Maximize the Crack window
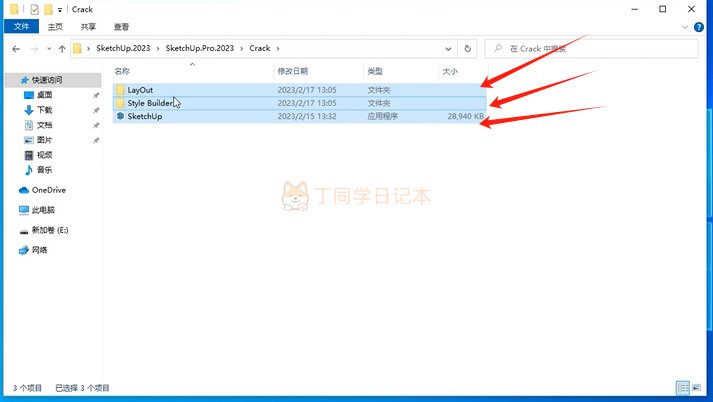Viewport: 713px width, 402px height. pos(663,9)
